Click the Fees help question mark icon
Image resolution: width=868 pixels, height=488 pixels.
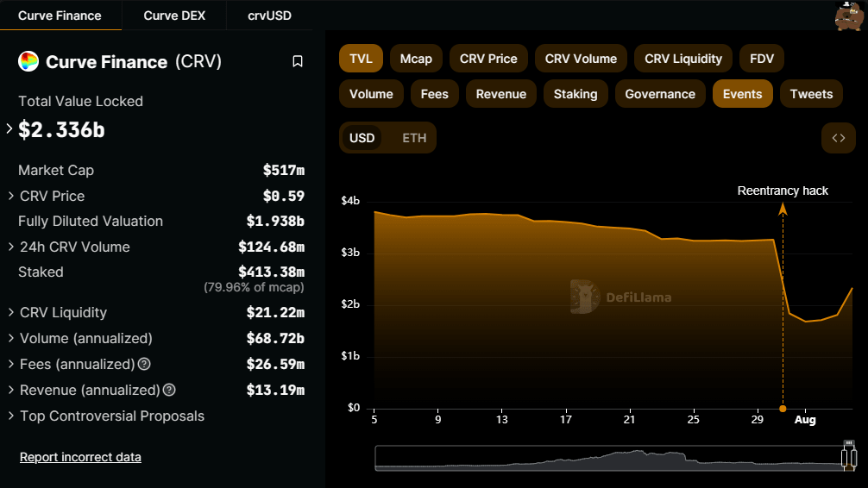(x=144, y=365)
